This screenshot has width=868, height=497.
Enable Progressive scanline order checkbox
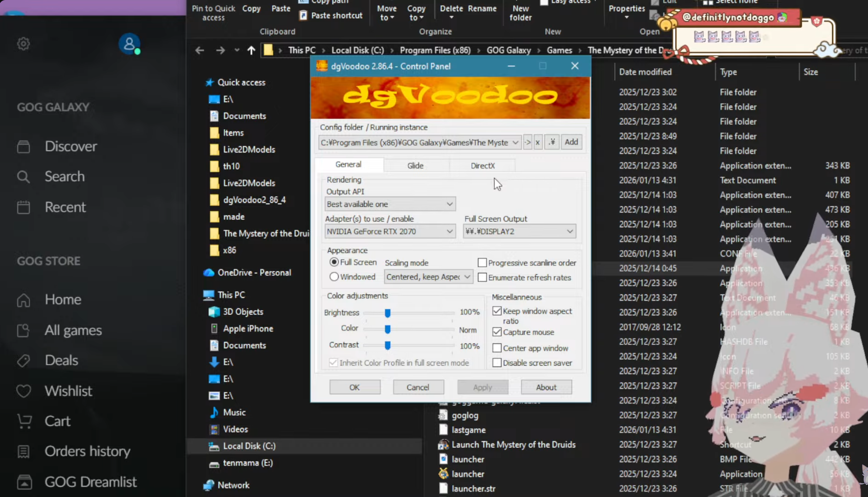tap(482, 263)
